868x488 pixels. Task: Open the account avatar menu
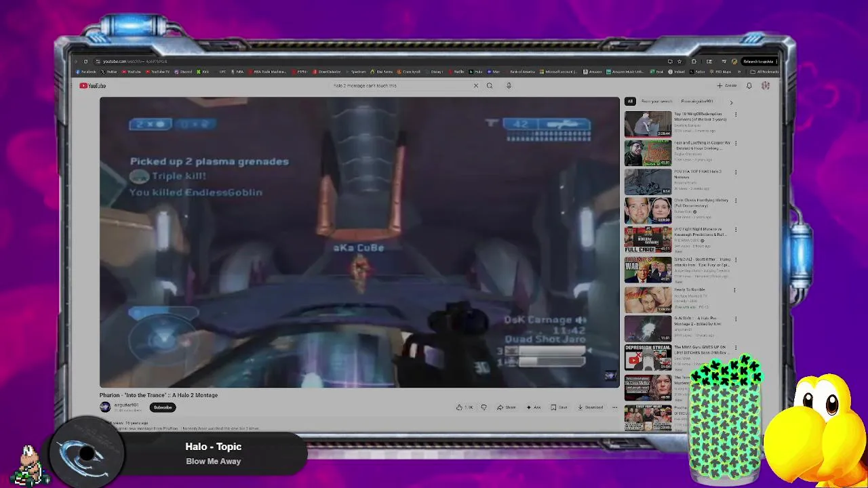(766, 85)
